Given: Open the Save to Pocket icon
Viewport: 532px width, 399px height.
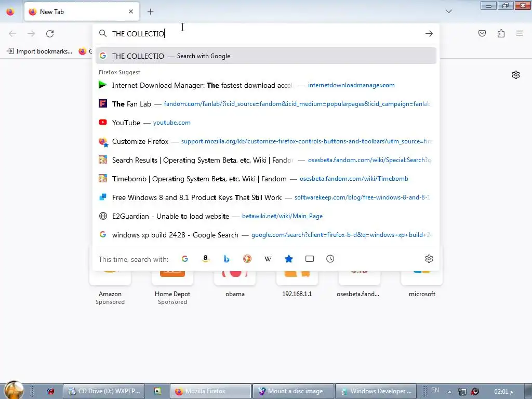Looking at the screenshot, I should 482,33.
